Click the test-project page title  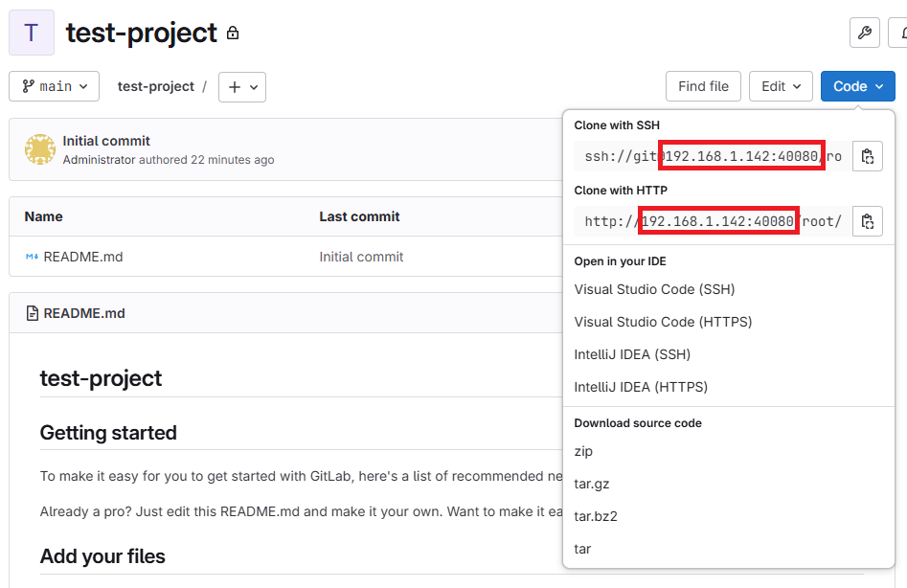pos(141,33)
